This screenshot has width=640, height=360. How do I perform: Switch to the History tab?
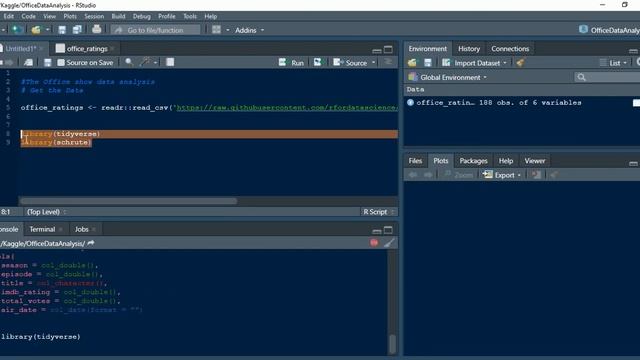(x=469, y=49)
